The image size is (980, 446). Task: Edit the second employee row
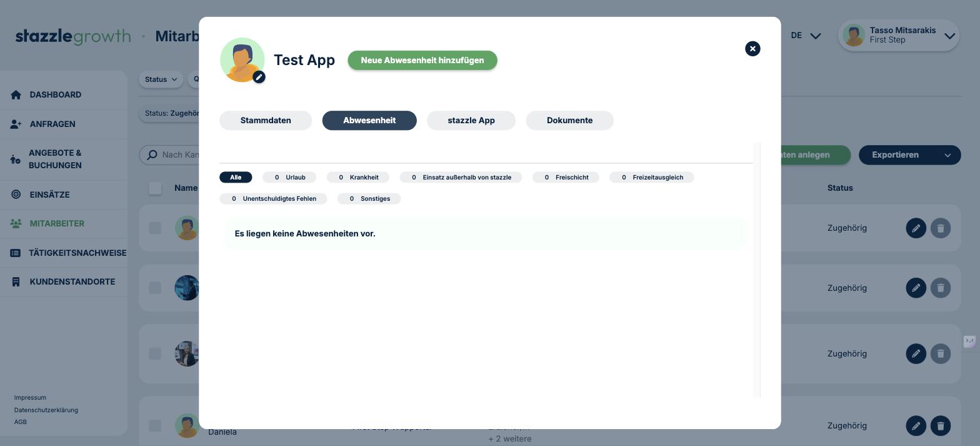(x=916, y=288)
